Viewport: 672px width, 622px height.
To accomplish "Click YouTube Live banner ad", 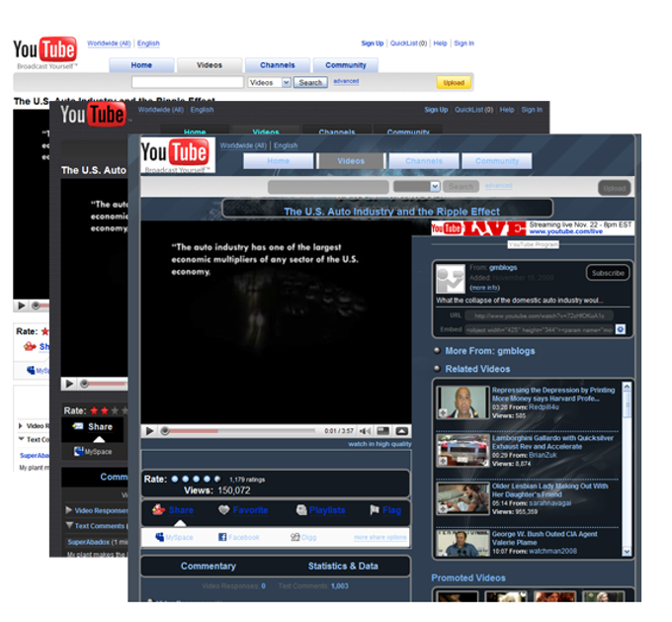I will pos(533,228).
